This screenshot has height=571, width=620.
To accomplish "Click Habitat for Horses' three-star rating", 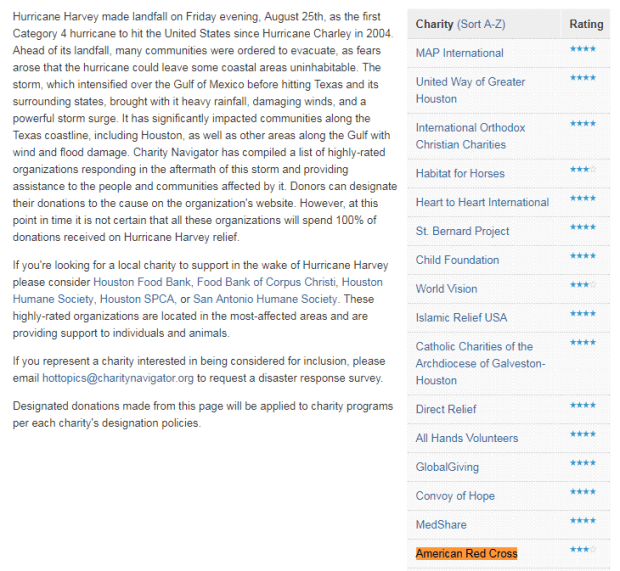I will [x=582, y=170].
